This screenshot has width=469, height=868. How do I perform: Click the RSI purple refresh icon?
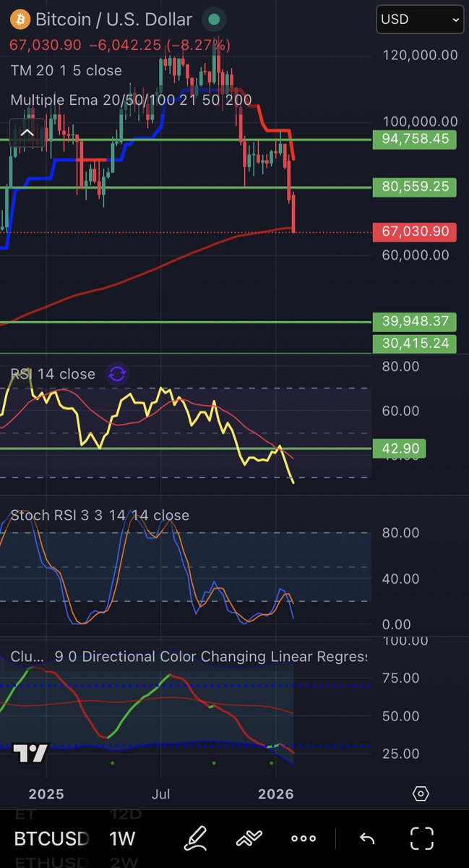(117, 374)
